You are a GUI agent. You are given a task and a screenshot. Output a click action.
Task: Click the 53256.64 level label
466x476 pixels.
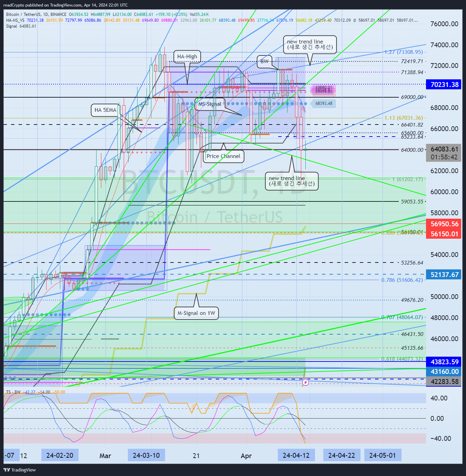[412, 263]
